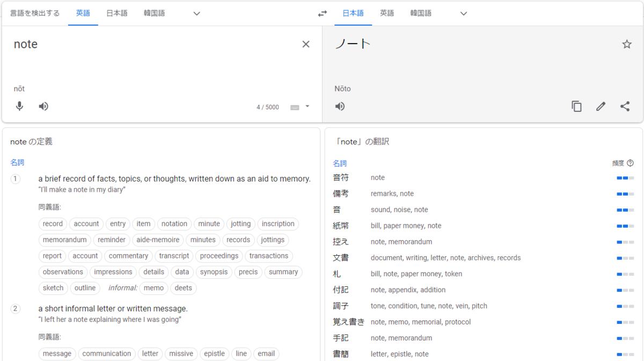
Task: Click the synonym chip "transcript"
Action: tap(174, 256)
